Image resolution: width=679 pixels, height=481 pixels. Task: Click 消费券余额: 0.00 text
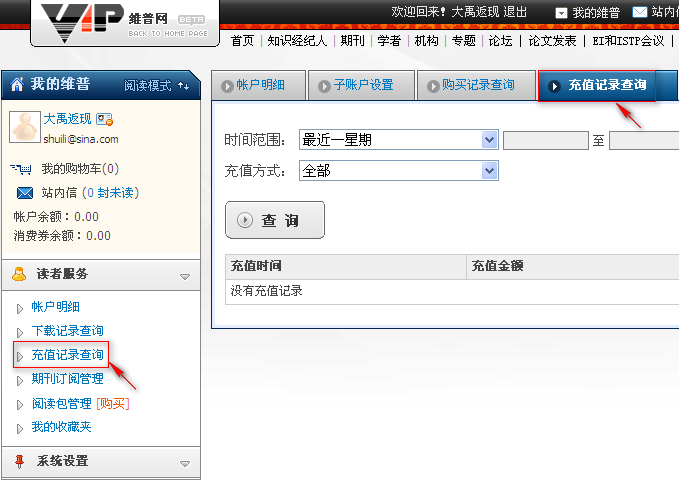62,236
